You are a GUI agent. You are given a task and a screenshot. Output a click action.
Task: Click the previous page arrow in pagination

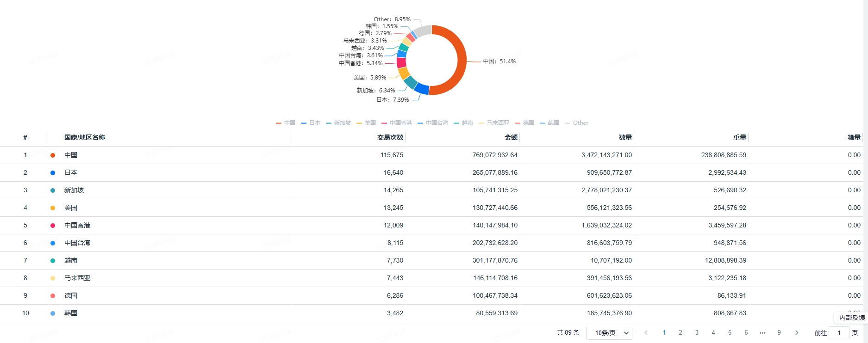pos(646,333)
